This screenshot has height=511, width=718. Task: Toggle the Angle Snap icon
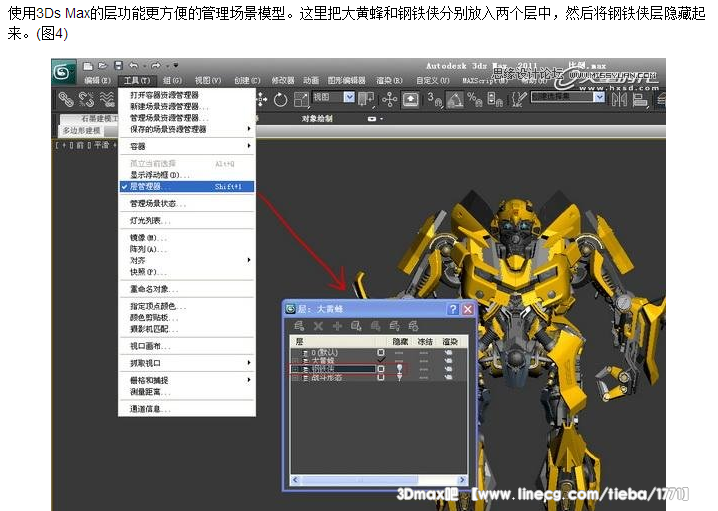tap(455, 99)
